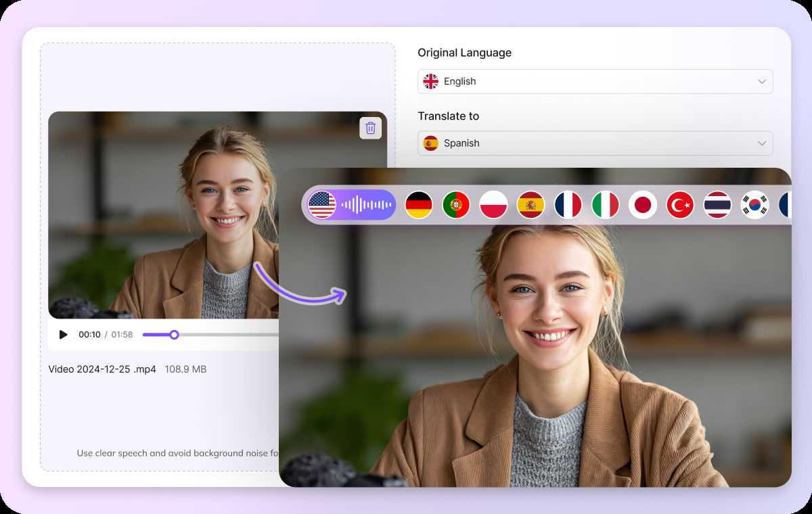Click the small uploaded video thumbnail
This screenshot has height=514, width=812.
pos(163,215)
